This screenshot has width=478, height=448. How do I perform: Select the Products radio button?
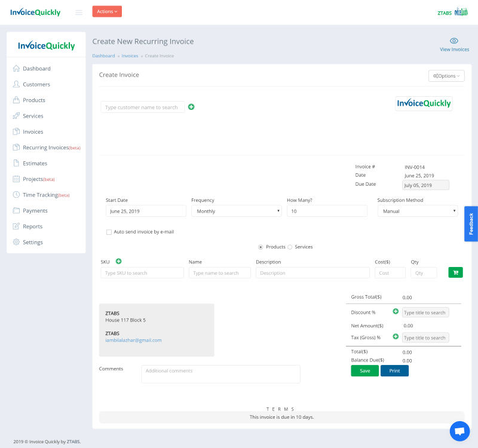[x=261, y=247]
